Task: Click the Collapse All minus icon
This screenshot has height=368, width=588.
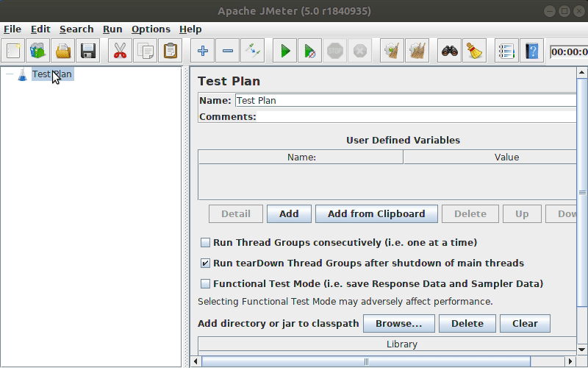Action: tap(228, 51)
